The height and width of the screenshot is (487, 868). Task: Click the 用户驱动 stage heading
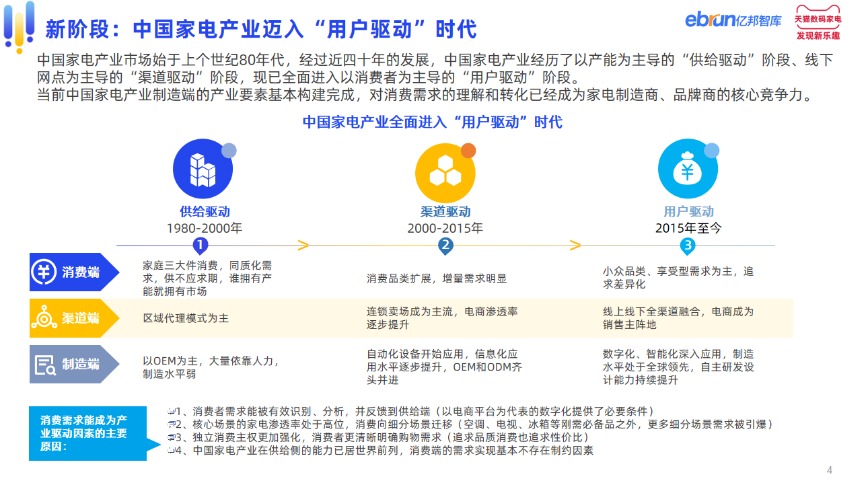tap(688, 212)
